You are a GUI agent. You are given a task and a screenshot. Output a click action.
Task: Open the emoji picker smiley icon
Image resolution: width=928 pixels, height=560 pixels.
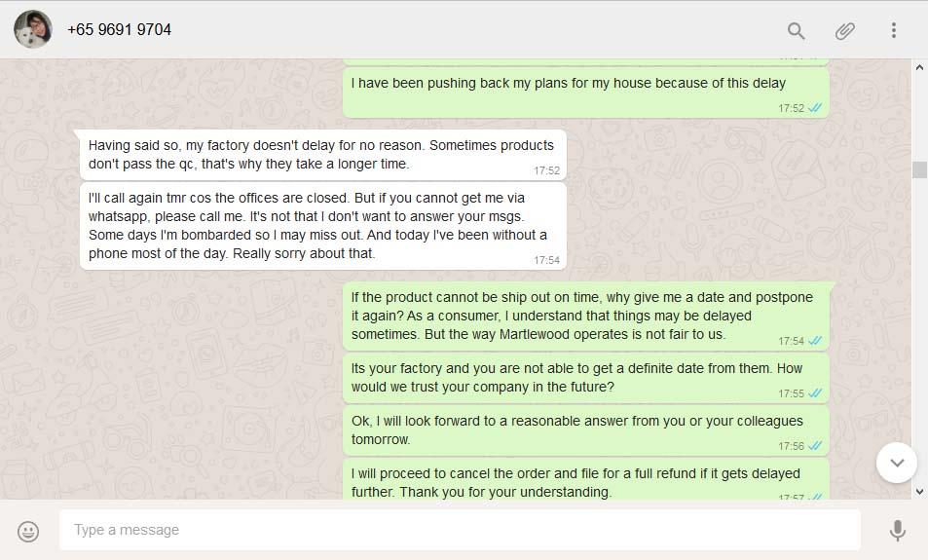(x=28, y=531)
